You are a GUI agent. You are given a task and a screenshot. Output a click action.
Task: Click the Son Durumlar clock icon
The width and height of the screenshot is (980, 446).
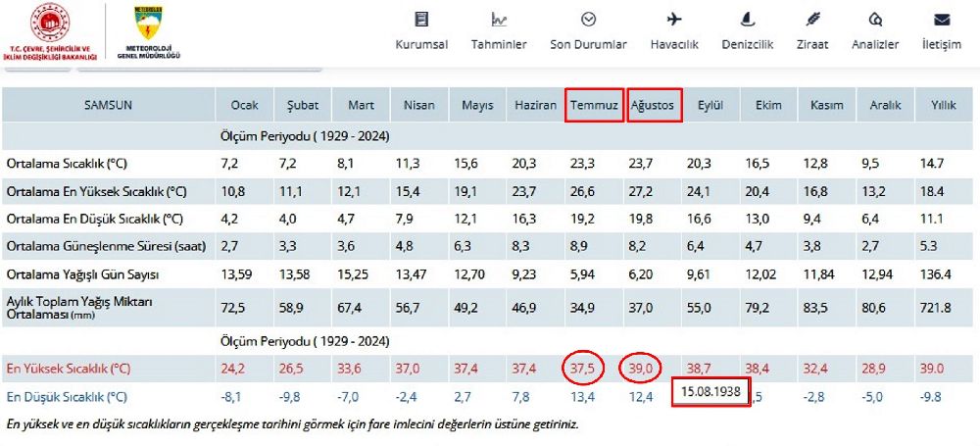click(588, 20)
